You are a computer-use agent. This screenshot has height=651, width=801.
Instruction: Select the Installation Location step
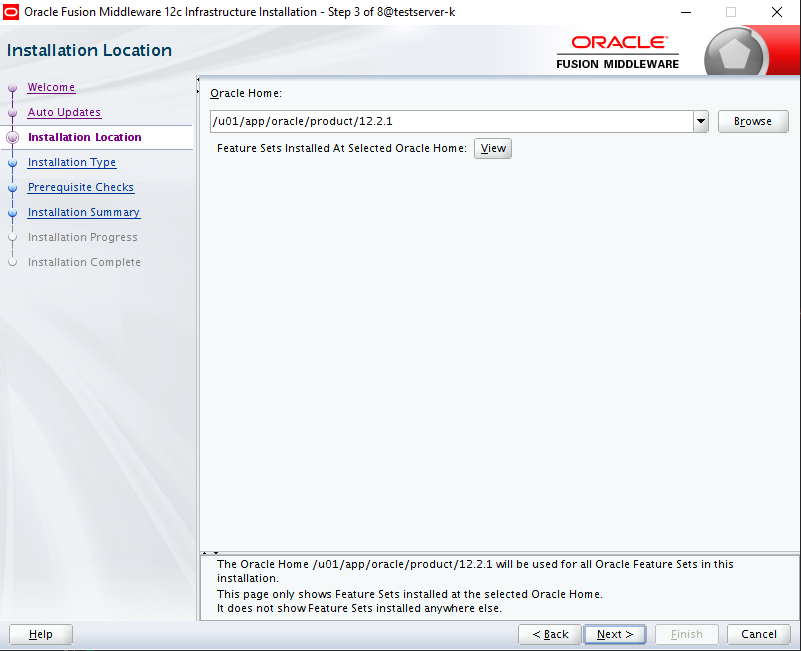click(85, 137)
